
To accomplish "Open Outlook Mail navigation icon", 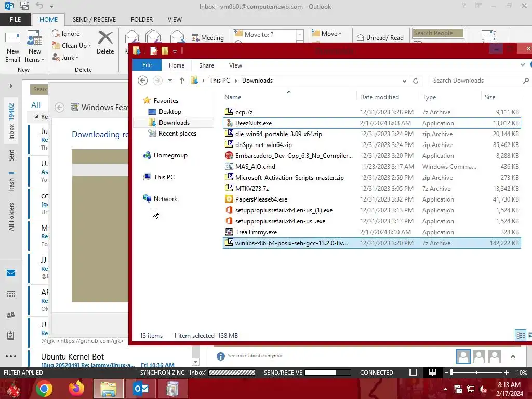I will click(11, 273).
